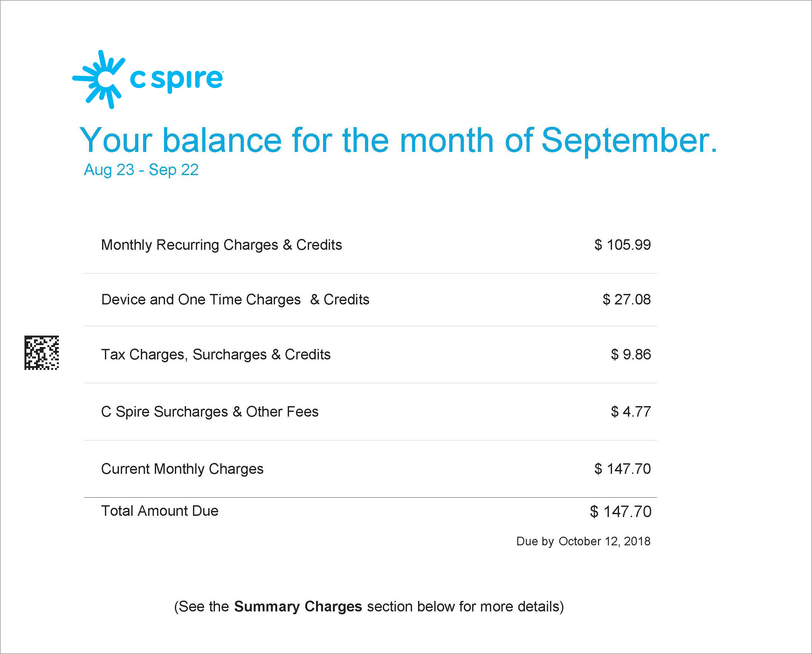The height and width of the screenshot is (654, 812).
Task: Click the $9.86 tax amount
Action: coord(631,355)
